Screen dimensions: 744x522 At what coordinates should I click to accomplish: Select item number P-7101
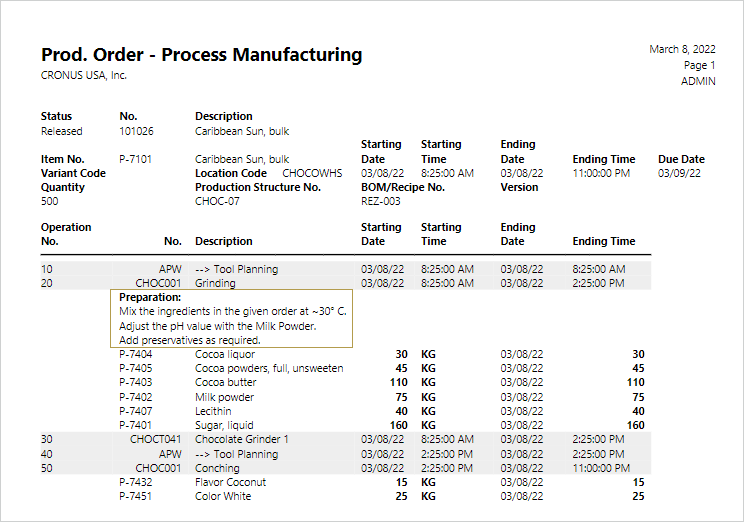click(135, 159)
